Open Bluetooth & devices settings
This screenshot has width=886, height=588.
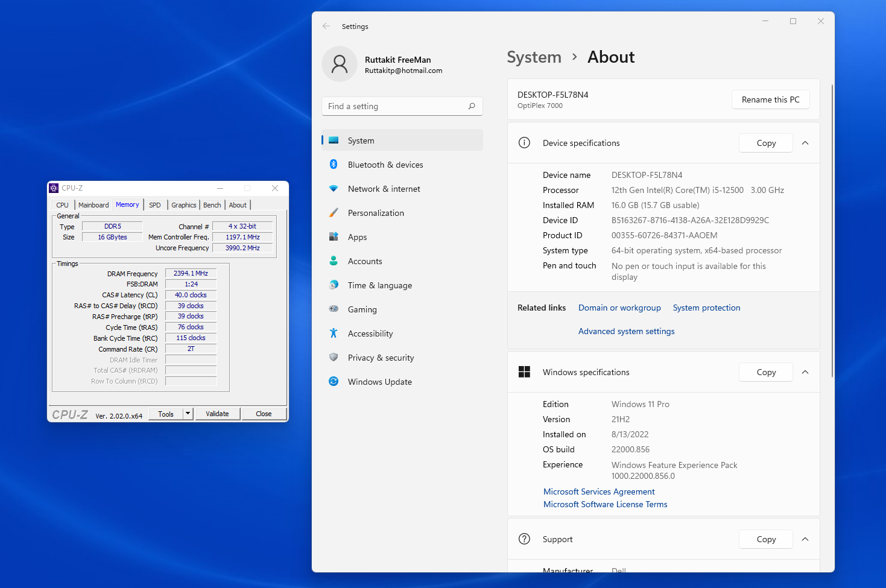pyautogui.click(x=402, y=165)
